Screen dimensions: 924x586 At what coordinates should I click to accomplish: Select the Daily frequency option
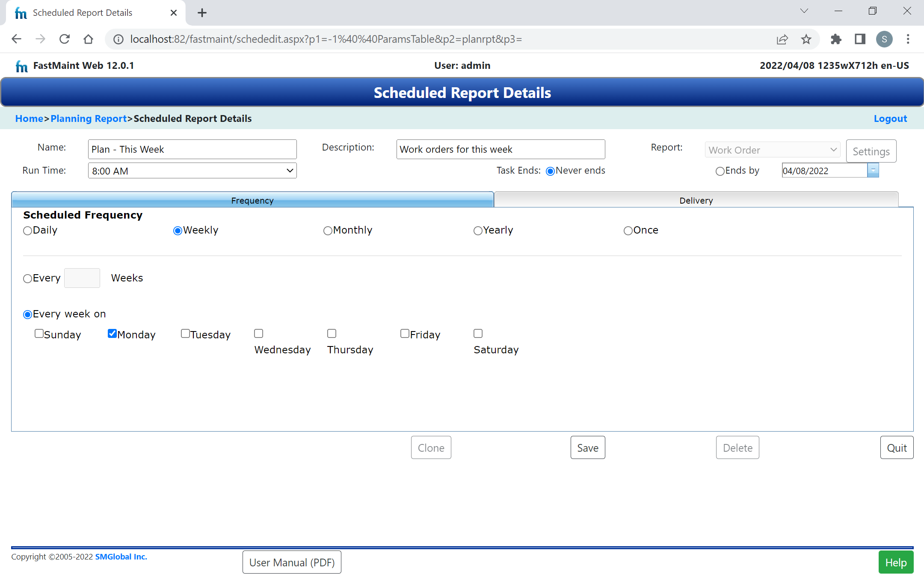pyautogui.click(x=28, y=231)
